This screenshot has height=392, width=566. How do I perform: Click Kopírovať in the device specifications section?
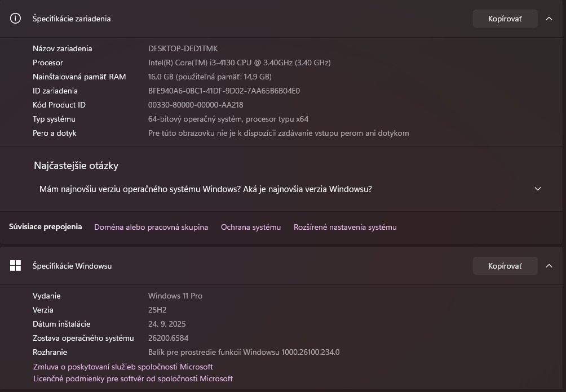(505, 18)
